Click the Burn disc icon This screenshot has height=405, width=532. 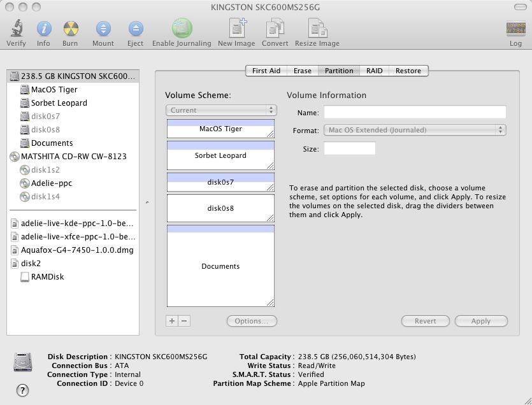click(x=70, y=29)
